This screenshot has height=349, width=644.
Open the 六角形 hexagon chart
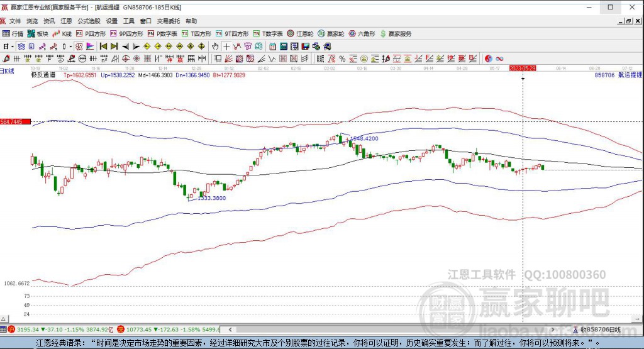(362, 34)
